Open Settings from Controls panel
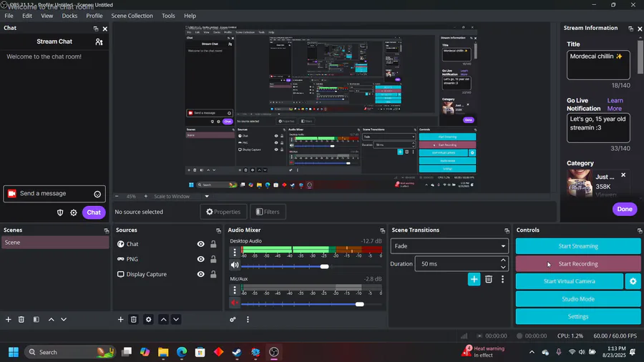Screen dimensions: 644x362 (578, 316)
